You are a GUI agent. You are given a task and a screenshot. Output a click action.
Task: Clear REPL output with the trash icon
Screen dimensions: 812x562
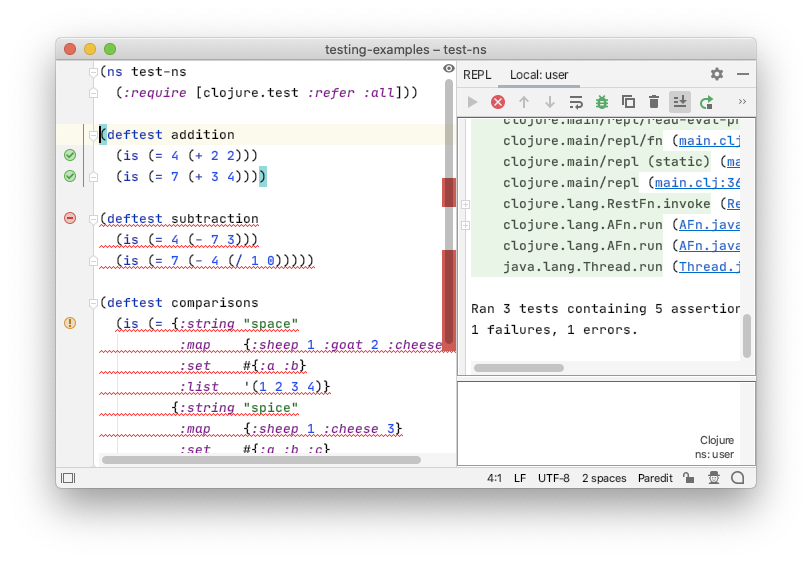pos(654,102)
